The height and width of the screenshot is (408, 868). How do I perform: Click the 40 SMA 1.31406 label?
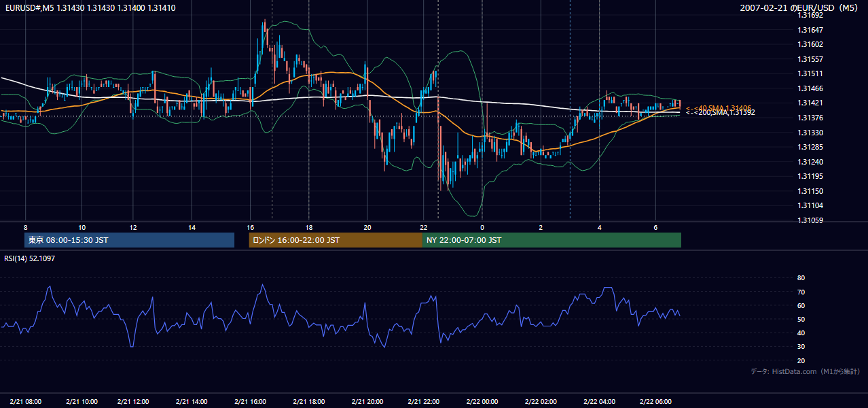coord(719,108)
